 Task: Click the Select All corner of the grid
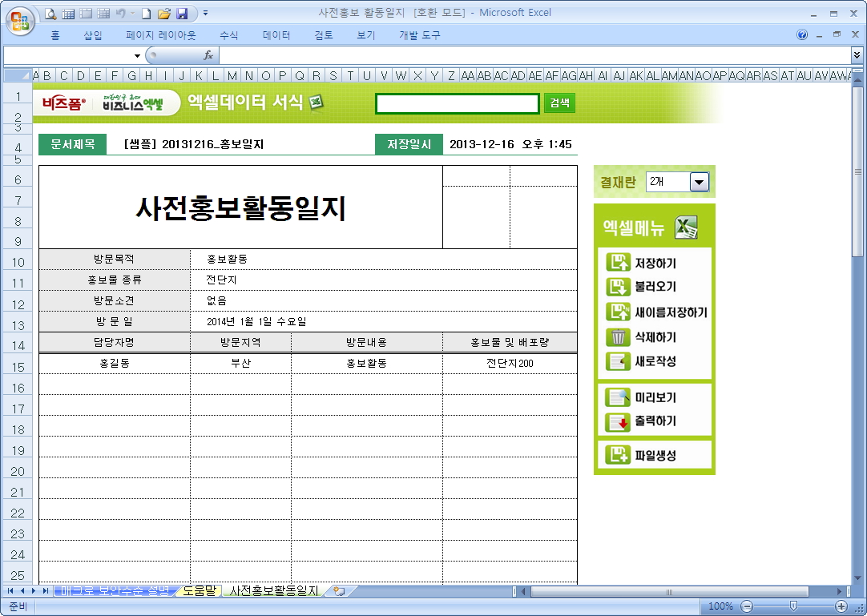[x=18, y=75]
